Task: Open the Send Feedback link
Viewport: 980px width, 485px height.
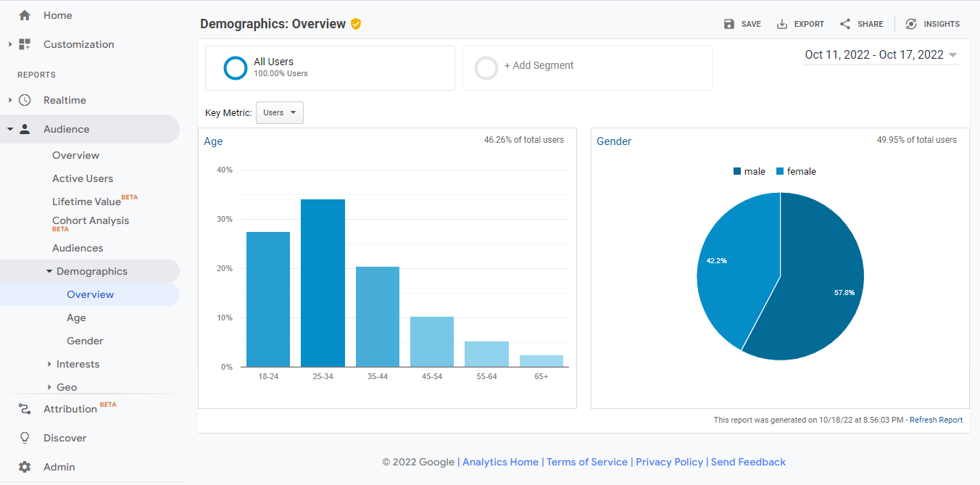Action: [x=748, y=461]
